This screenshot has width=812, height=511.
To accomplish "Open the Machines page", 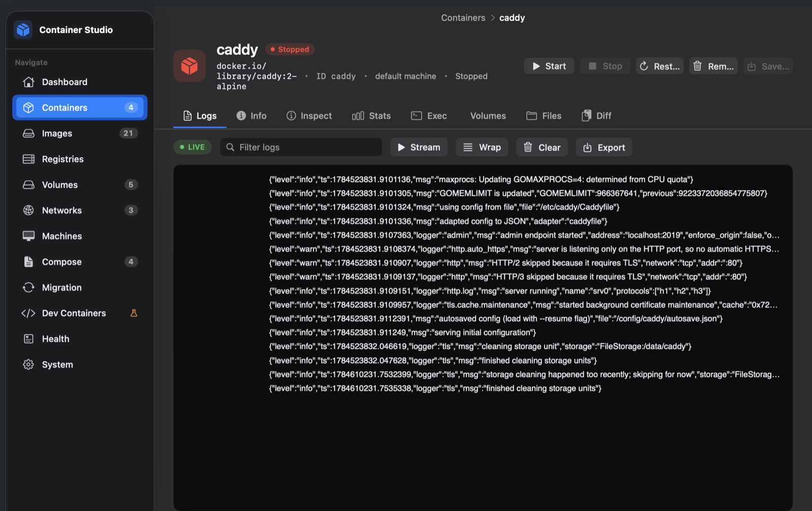I will (80, 236).
